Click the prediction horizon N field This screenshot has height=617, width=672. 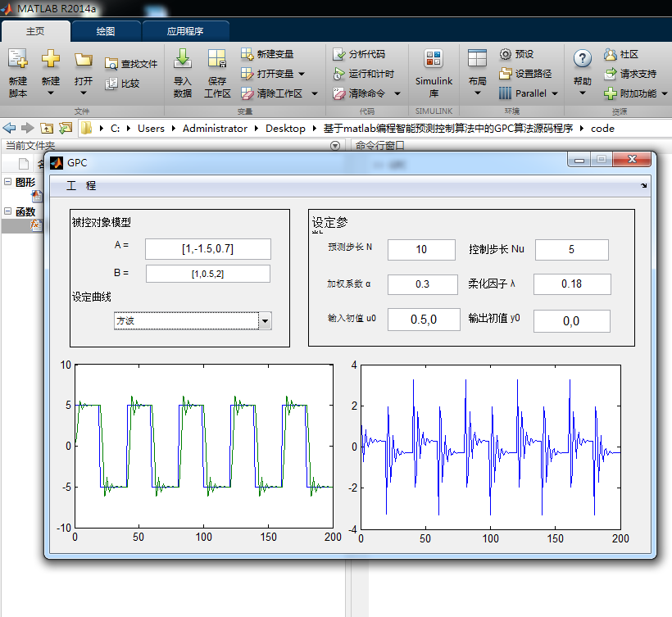pos(421,249)
